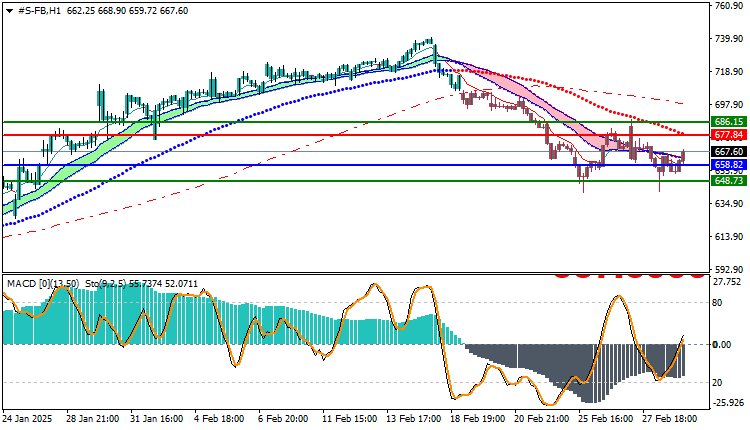The image size is (750, 430).
Task: Click the 592.90 price axis value
Action: click(x=728, y=270)
